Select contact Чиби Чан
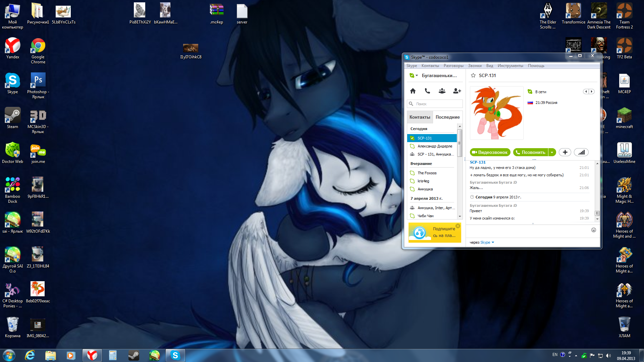Image resolution: width=644 pixels, height=362 pixels. click(x=432, y=216)
